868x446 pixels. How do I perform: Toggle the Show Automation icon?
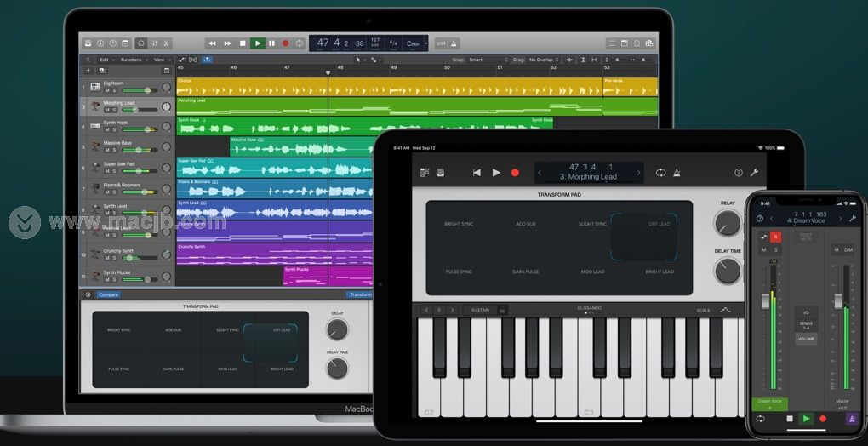coord(181,60)
